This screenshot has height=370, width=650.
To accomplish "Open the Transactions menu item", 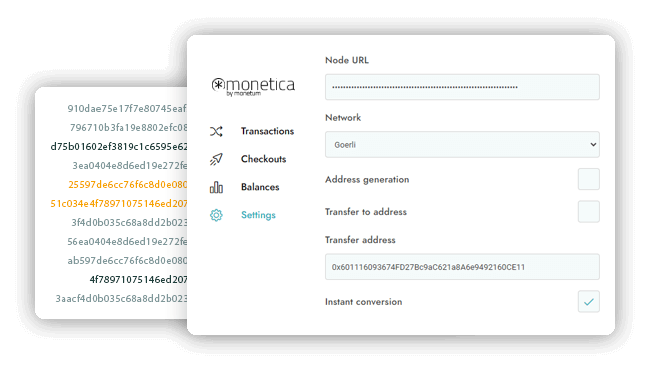I will tap(267, 131).
